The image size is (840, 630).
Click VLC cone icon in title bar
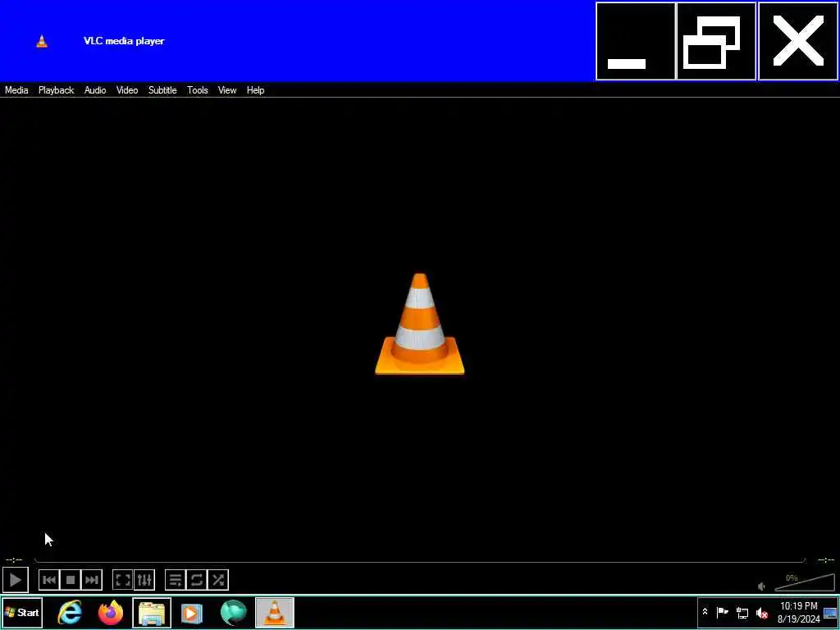click(x=42, y=41)
